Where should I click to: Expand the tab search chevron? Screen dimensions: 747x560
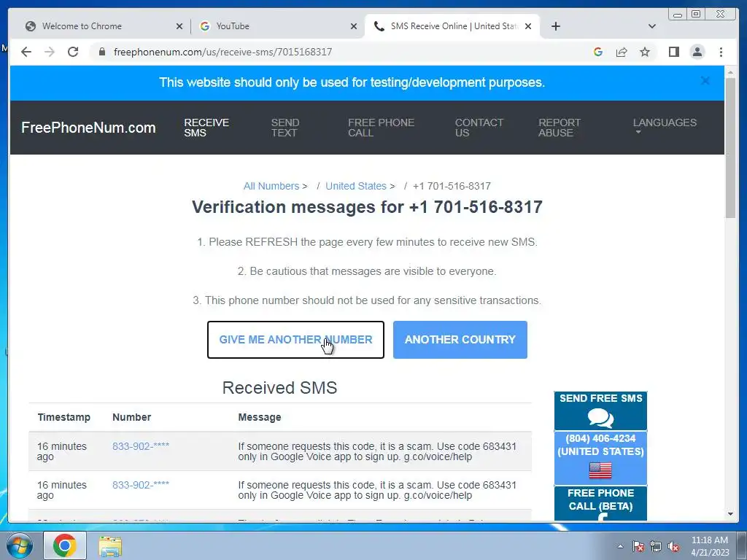point(652,26)
